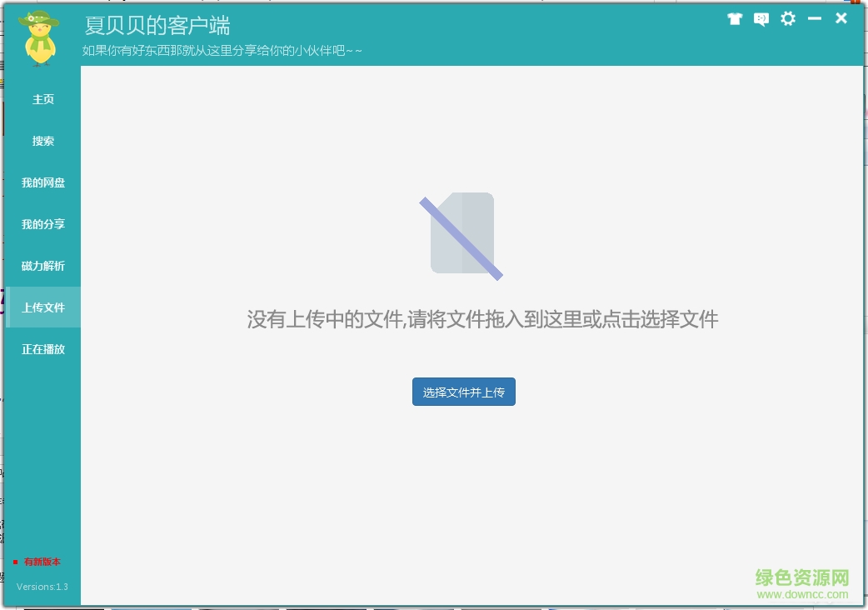Open the skin/theme shirt icon in the titlebar
Image resolution: width=868 pixels, height=610 pixels.
point(735,17)
